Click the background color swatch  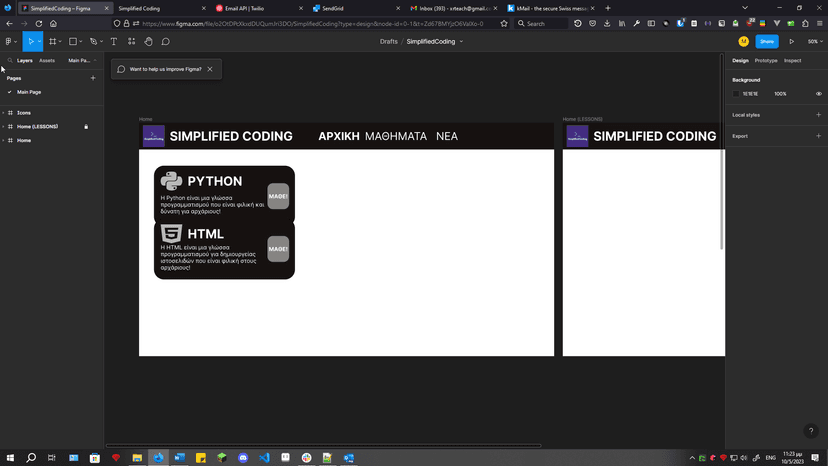[x=736, y=94]
